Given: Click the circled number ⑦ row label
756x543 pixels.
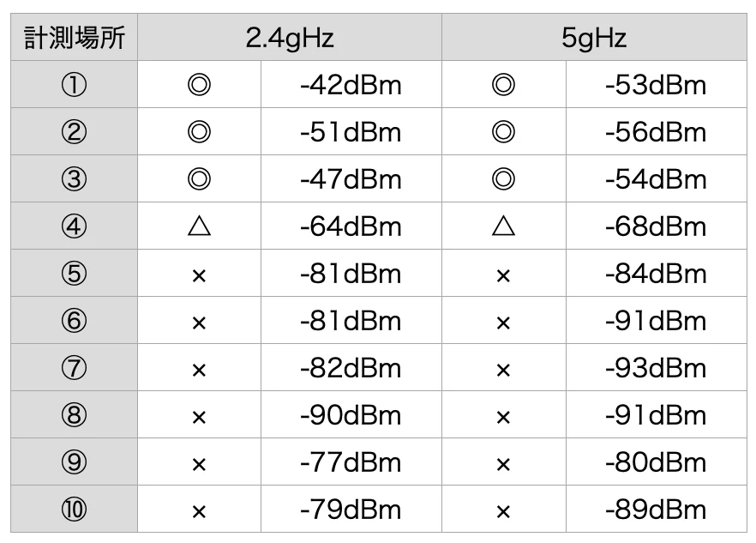Looking at the screenshot, I should pyautogui.click(x=74, y=368).
